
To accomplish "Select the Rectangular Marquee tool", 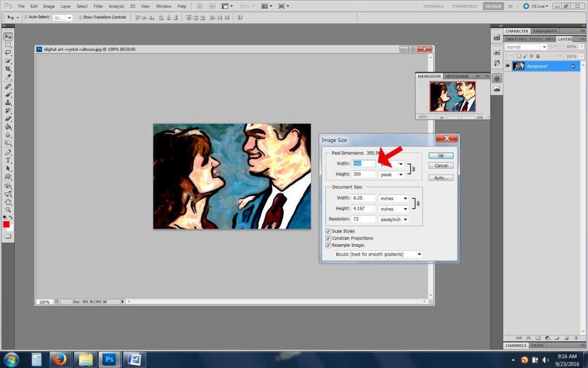I will click(x=8, y=45).
